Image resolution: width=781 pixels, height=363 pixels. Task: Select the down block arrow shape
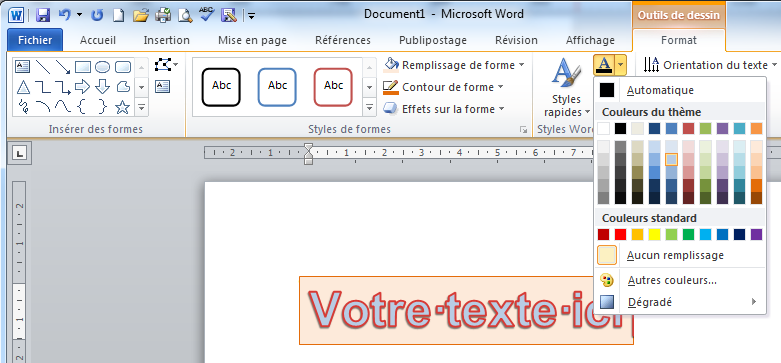[103, 87]
